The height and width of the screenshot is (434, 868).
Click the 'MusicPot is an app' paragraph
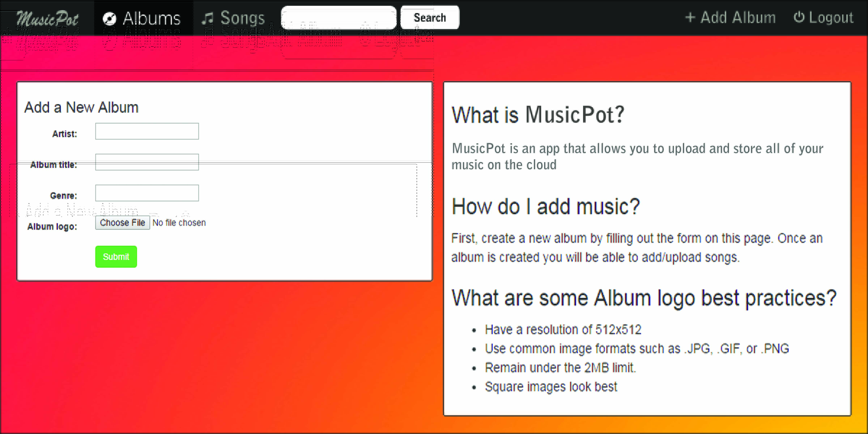(637, 156)
